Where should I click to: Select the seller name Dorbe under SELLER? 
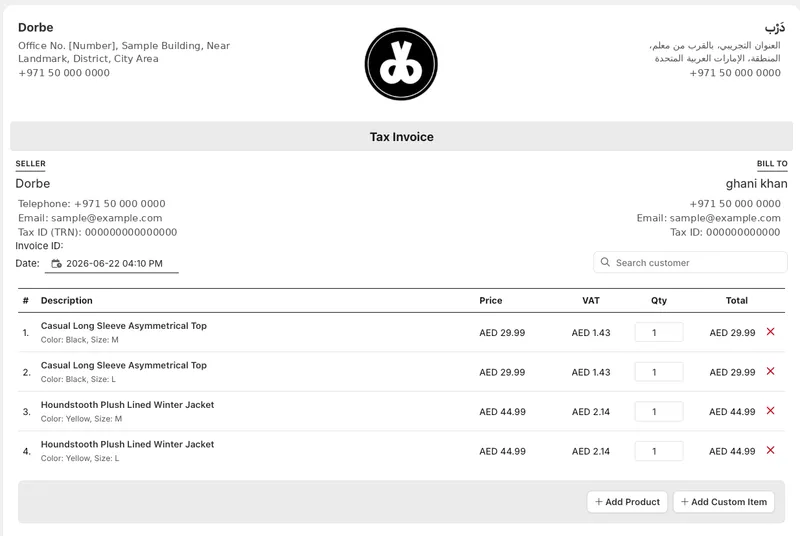pos(33,184)
